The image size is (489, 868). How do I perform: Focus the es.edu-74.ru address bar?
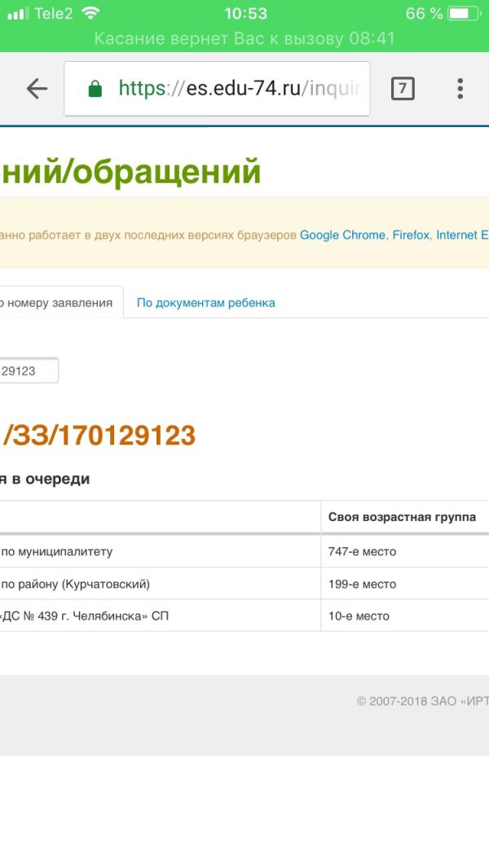coord(236,89)
